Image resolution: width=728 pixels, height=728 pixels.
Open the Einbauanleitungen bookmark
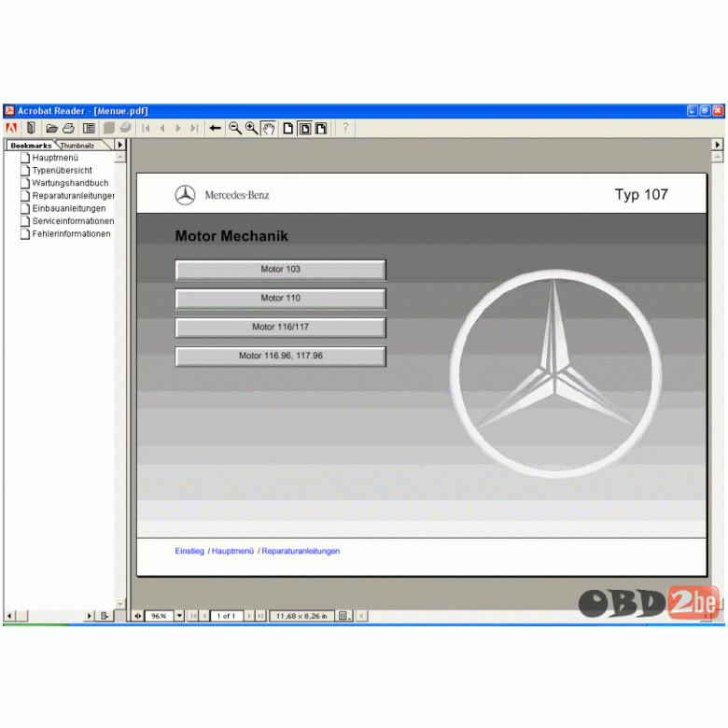69,208
